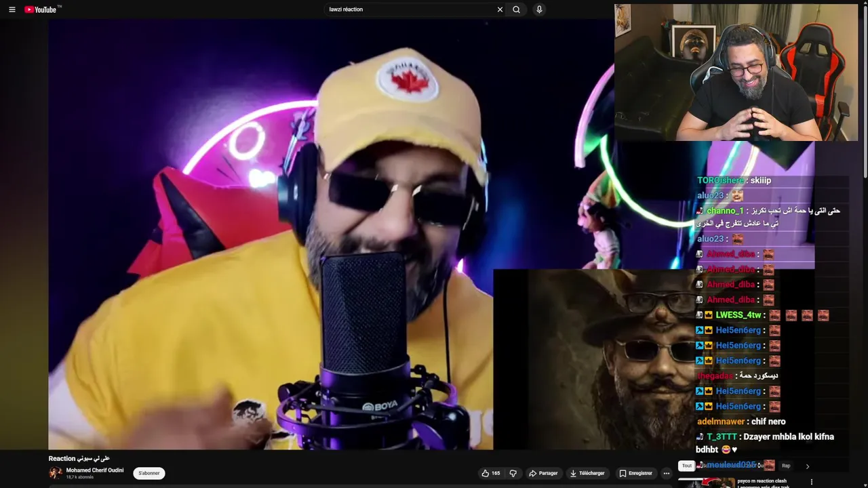Click the '18,7 k abonnés' subscriber count

click(x=80, y=477)
